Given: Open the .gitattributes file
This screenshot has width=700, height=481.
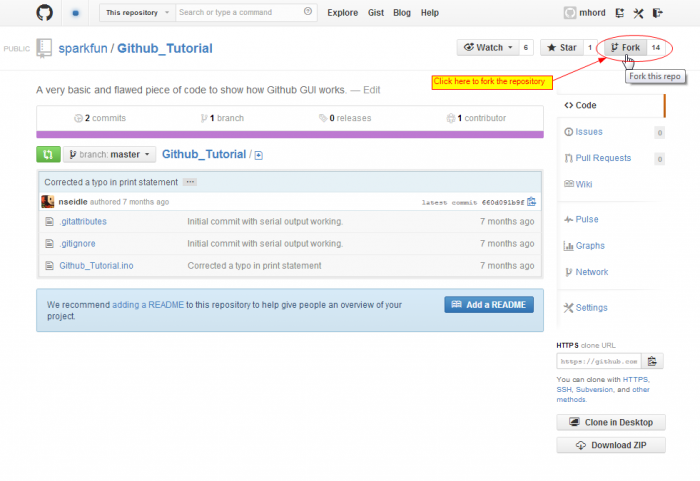Looking at the screenshot, I should (83, 222).
